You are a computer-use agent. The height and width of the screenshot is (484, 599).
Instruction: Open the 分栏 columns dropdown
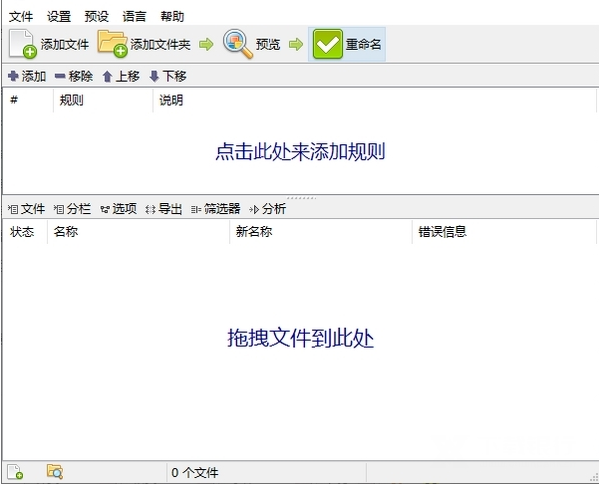click(72, 209)
